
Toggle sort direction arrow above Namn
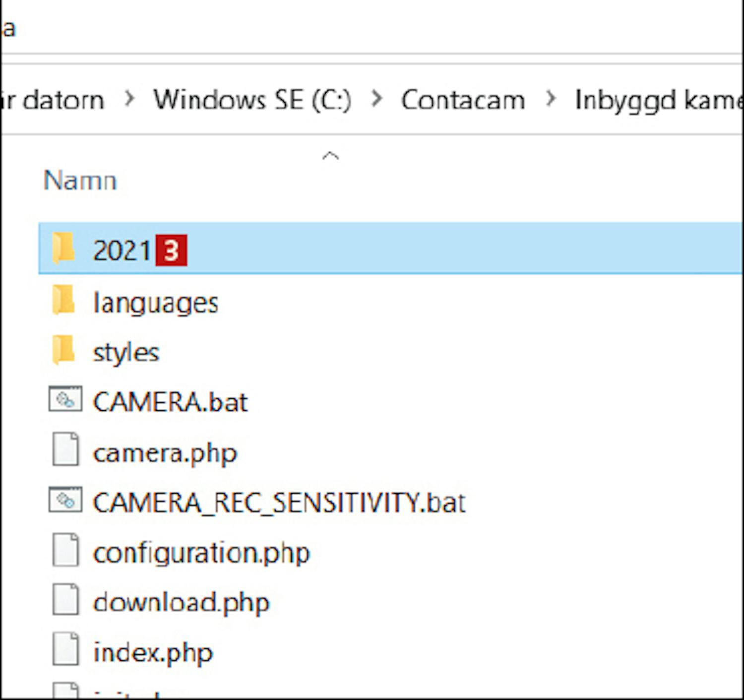(330, 156)
